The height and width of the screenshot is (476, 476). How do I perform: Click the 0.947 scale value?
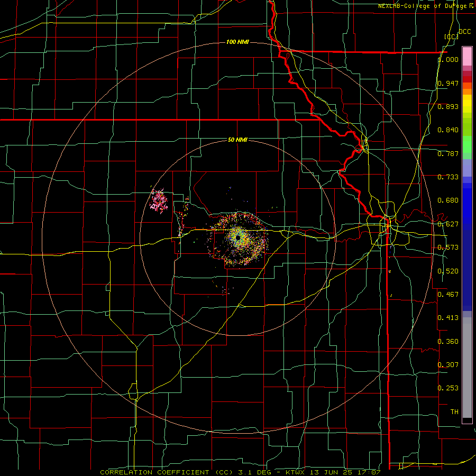pyautogui.click(x=448, y=83)
